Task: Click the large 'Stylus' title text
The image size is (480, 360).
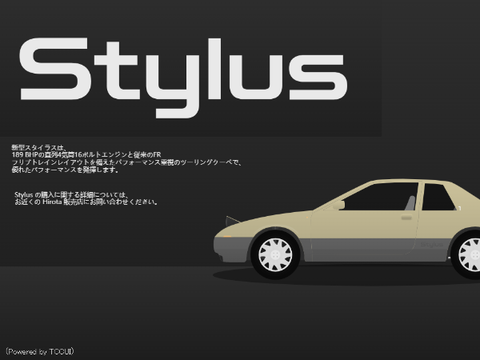Action: [183, 77]
